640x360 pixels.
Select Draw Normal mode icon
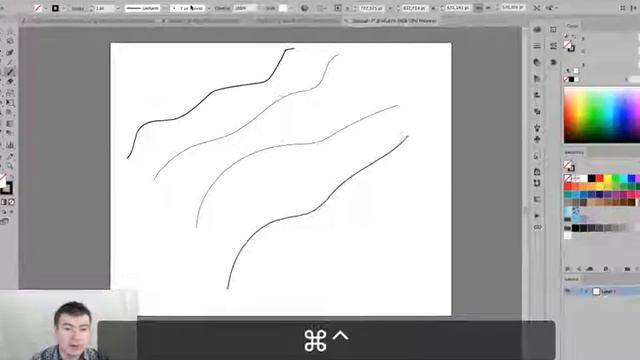click(3, 212)
